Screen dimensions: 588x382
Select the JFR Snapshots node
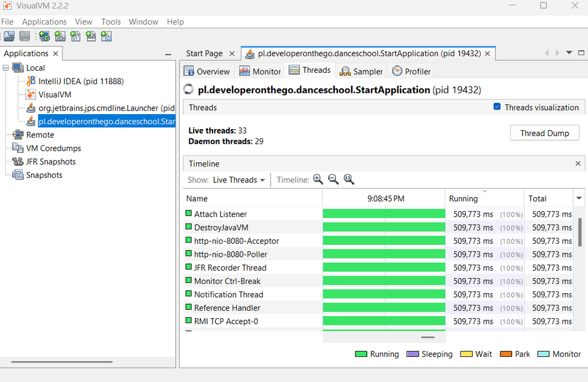click(51, 162)
